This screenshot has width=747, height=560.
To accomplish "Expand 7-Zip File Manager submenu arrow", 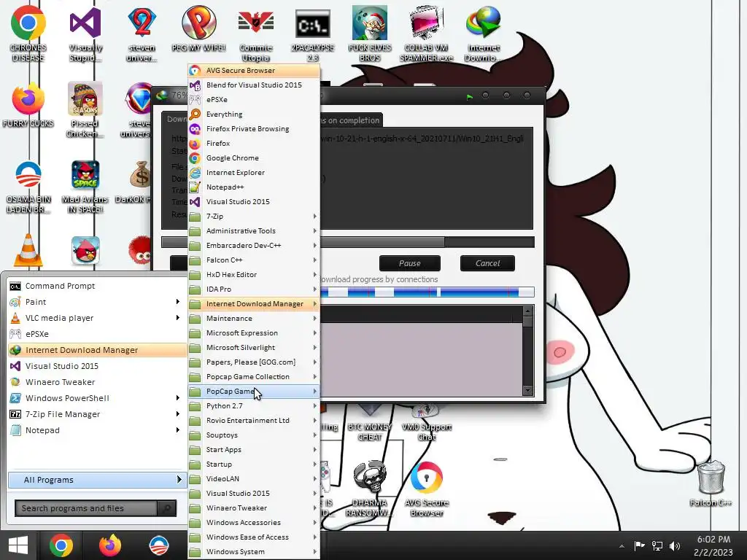I will (x=178, y=414).
